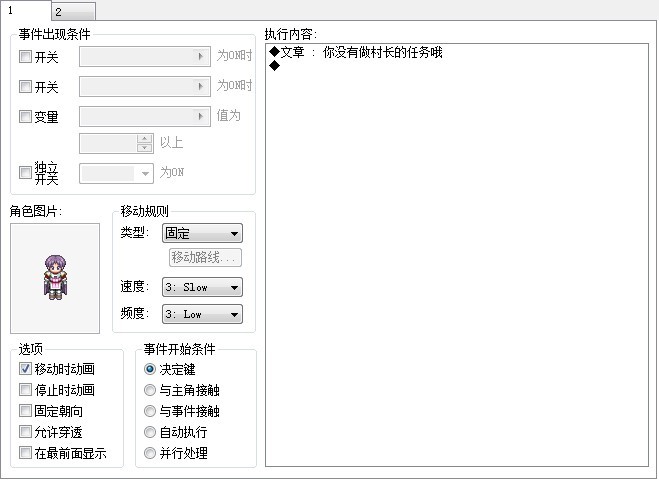The image size is (659, 480).
Task: Switch to event page tab 2
Action: point(74,11)
